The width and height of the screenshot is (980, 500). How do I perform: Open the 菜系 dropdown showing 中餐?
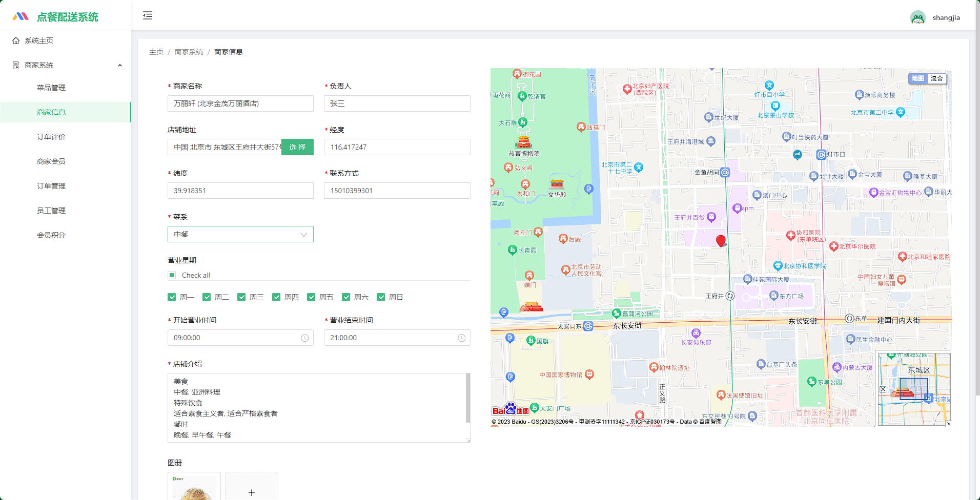(240, 234)
